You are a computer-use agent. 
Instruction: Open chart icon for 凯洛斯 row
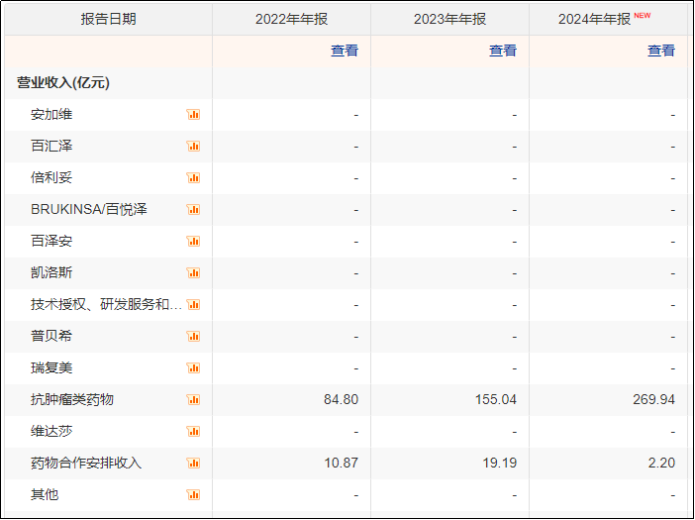pyautogui.click(x=193, y=273)
